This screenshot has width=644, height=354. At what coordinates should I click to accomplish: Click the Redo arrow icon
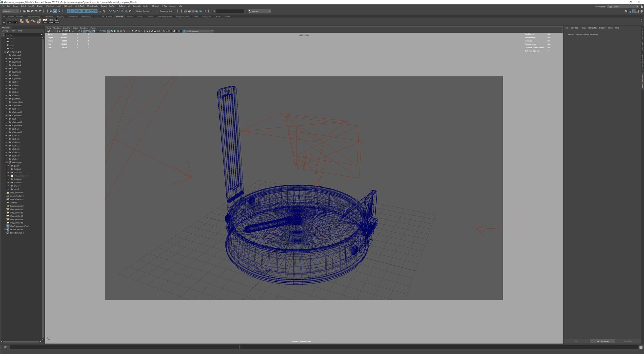[40, 11]
